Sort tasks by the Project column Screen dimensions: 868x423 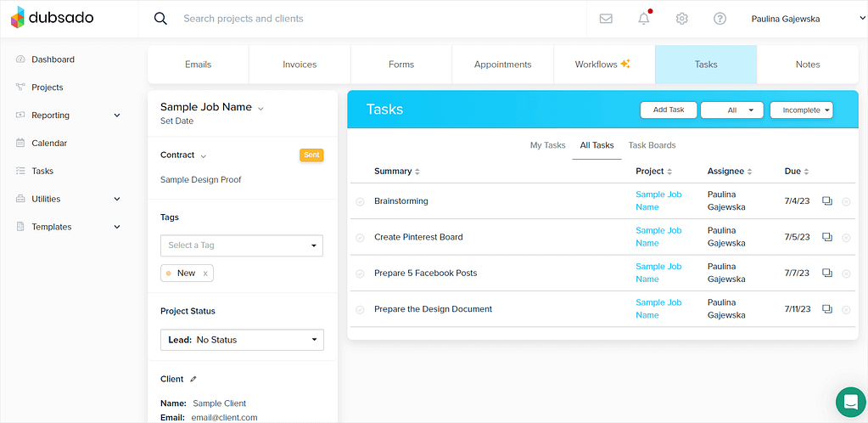[654, 172]
